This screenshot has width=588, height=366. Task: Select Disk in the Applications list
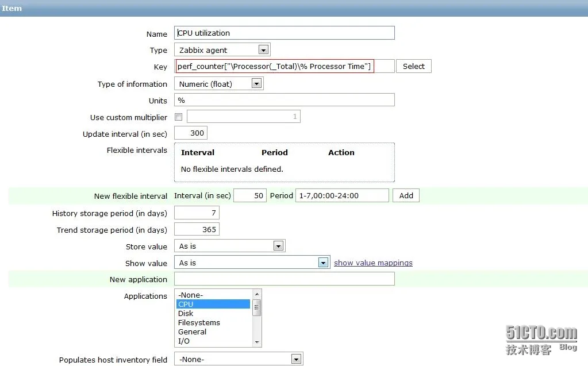tap(213, 314)
